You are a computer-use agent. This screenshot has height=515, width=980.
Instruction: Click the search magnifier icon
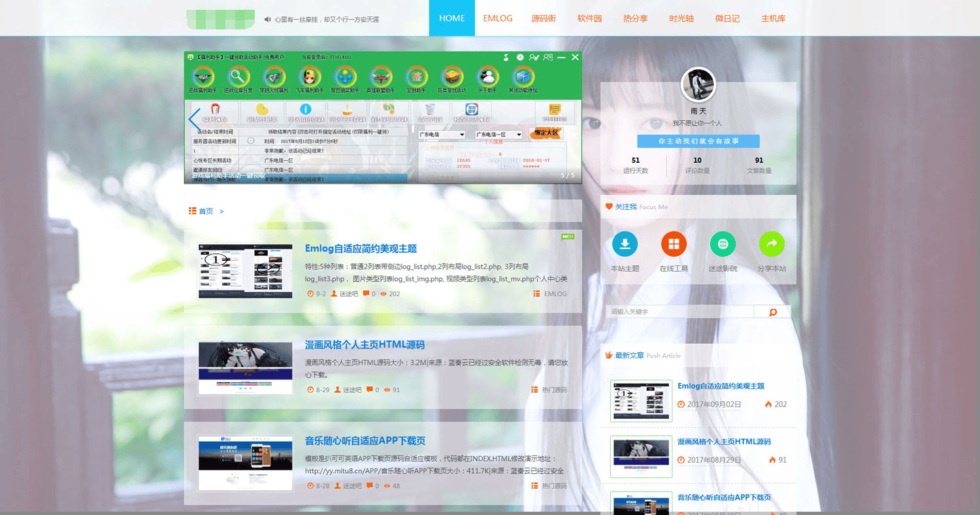pyautogui.click(x=774, y=312)
